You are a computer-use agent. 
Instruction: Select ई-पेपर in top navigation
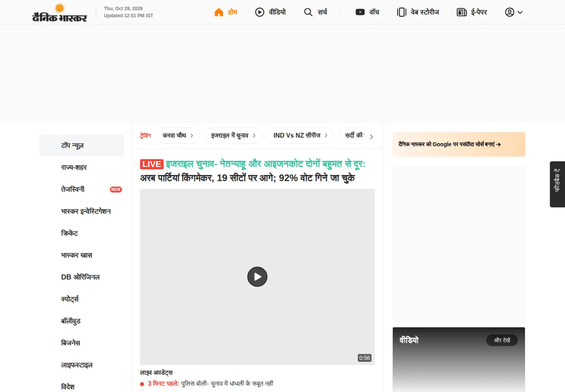479,12
